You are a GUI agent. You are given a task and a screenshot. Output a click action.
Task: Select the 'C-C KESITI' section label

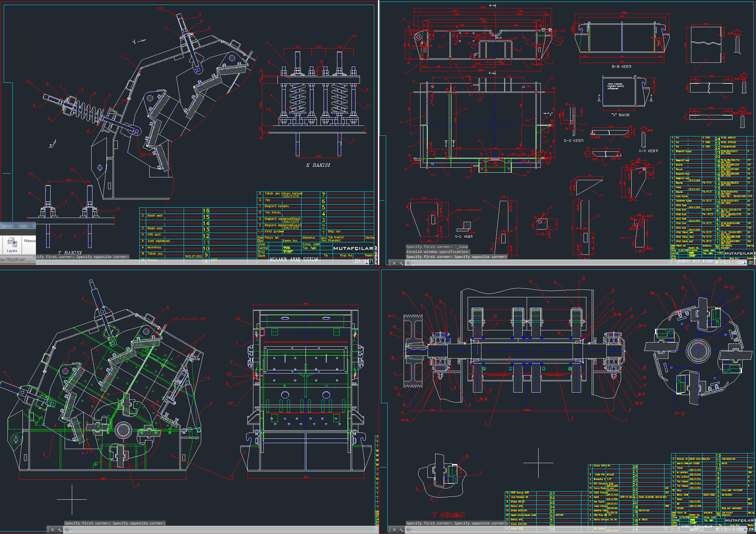click(x=464, y=236)
